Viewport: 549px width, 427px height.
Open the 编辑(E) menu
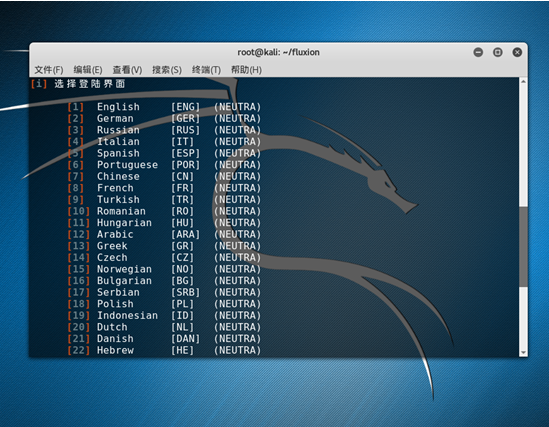pyautogui.click(x=88, y=70)
